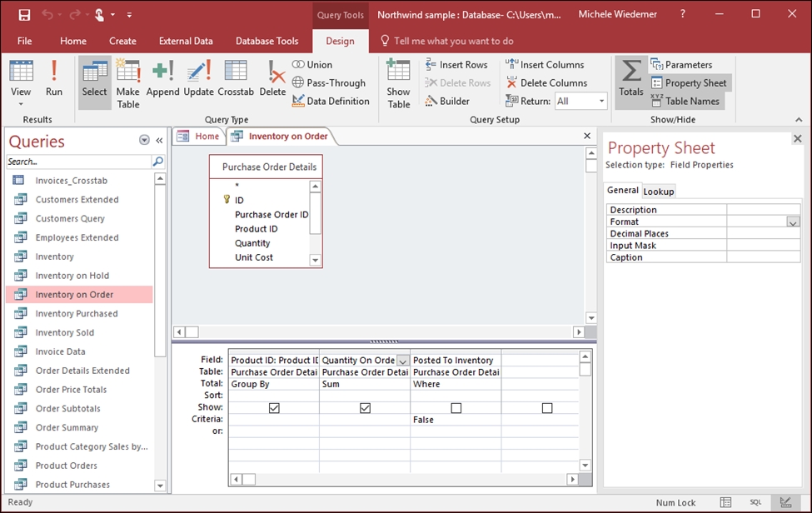Open the query Parameters dialog
This screenshot has width=812, height=513.
(x=681, y=65)
